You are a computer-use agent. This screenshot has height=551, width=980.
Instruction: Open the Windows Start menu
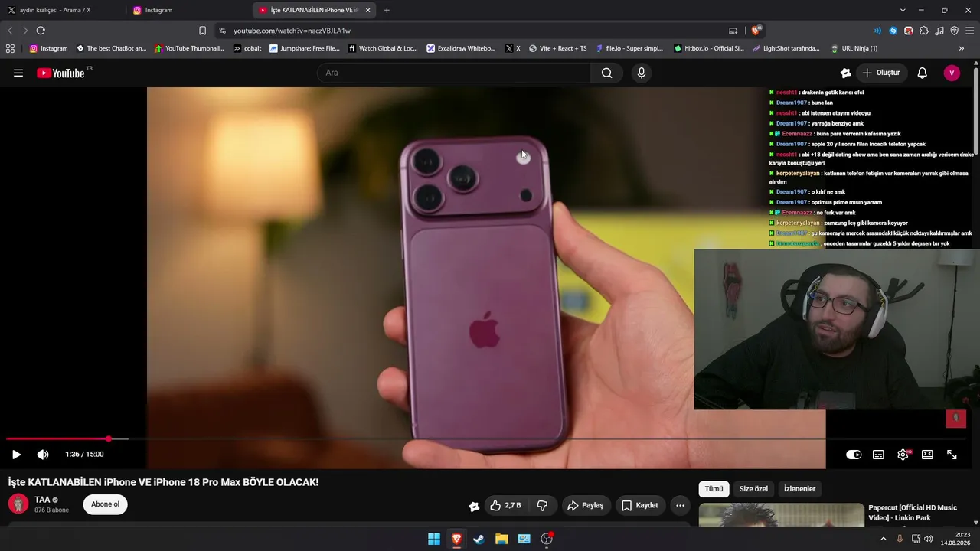[434, 539]
